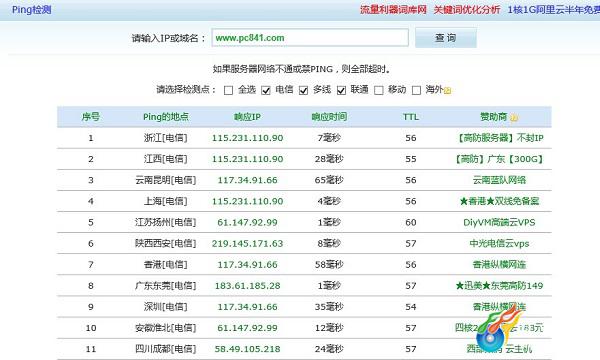The image size is (600, 360).
Task: Click IP 61.147.92.99 in the 江苏扬州 row
Action: [x=248, y=222]
